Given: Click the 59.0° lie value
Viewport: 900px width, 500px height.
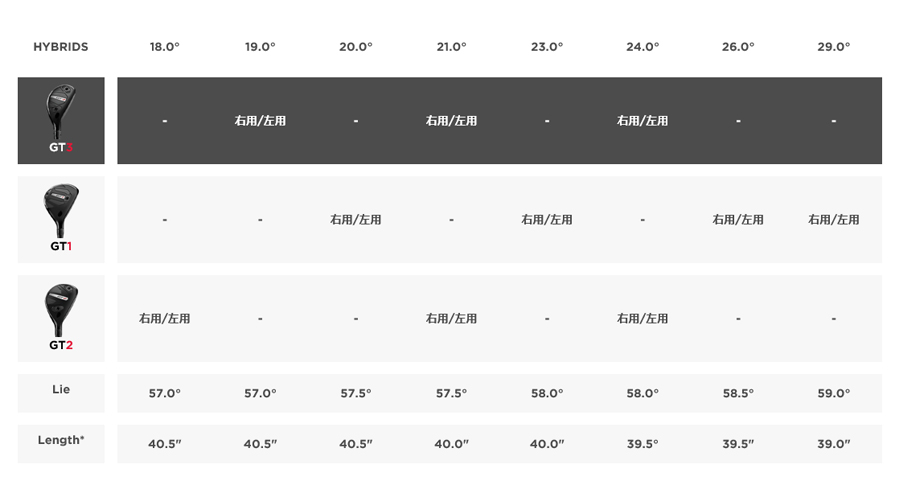Looking at the screenshot, I should [834, 393].
